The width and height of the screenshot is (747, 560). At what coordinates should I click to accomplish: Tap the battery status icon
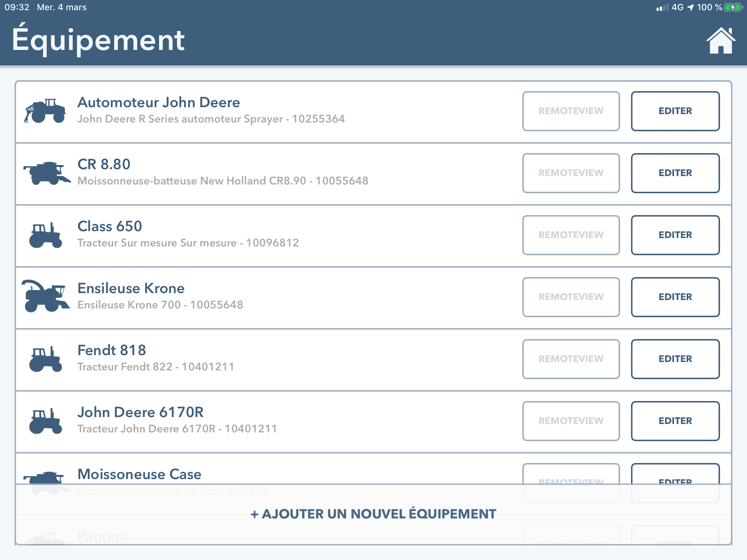[734, 7]
